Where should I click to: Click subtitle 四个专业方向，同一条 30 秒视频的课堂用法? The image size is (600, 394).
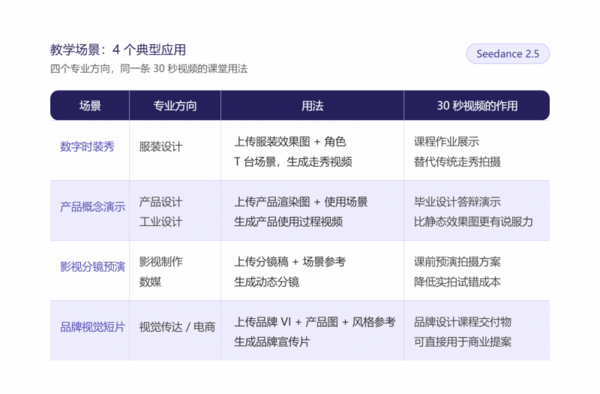[149, 69]
